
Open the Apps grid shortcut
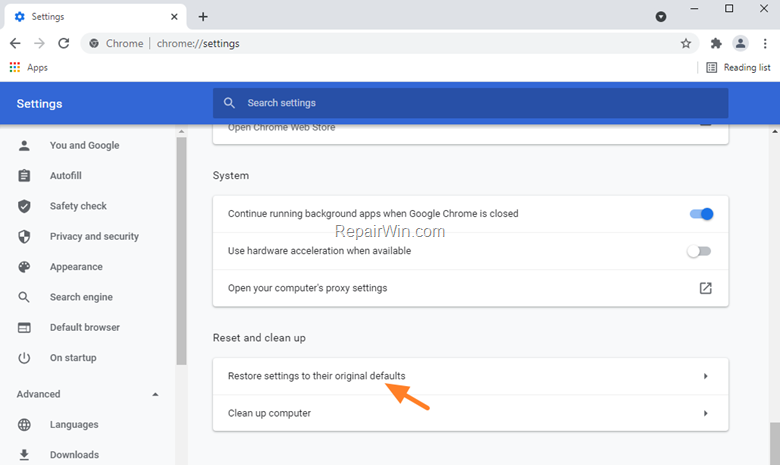[x=28, y=67]
